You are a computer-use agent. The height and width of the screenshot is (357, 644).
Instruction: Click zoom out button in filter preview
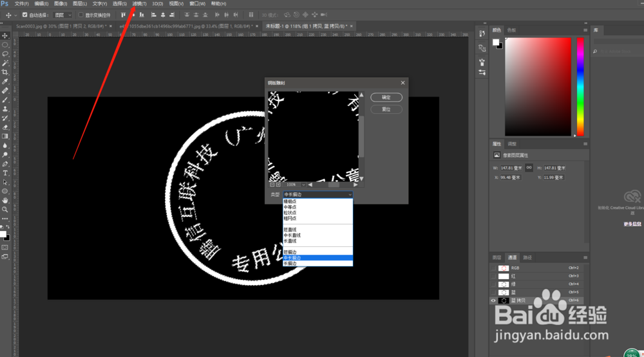272,185
